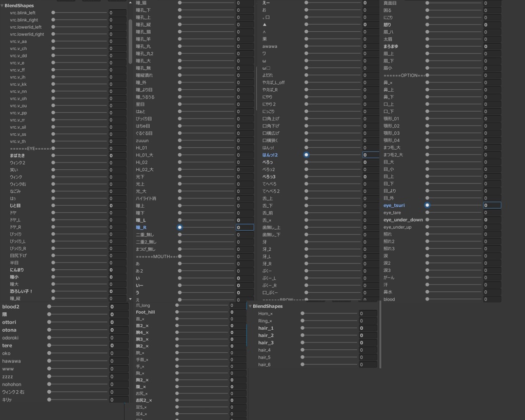Select the vrc.v_sil label

[18, 127]
